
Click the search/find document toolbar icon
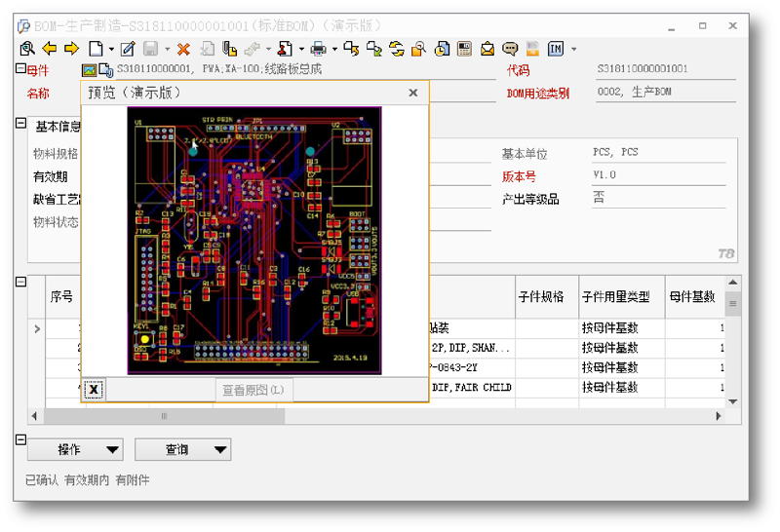tap(27, 48)
